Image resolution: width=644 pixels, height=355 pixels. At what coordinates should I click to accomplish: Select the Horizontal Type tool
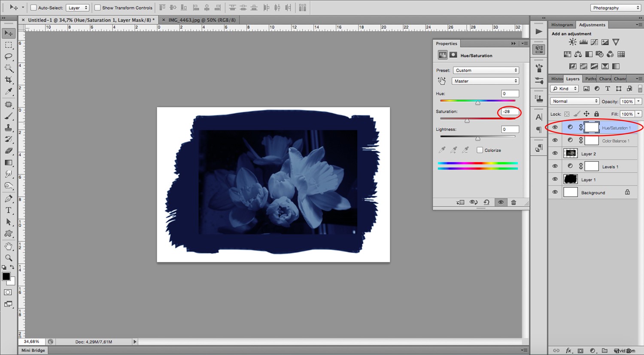9,210
